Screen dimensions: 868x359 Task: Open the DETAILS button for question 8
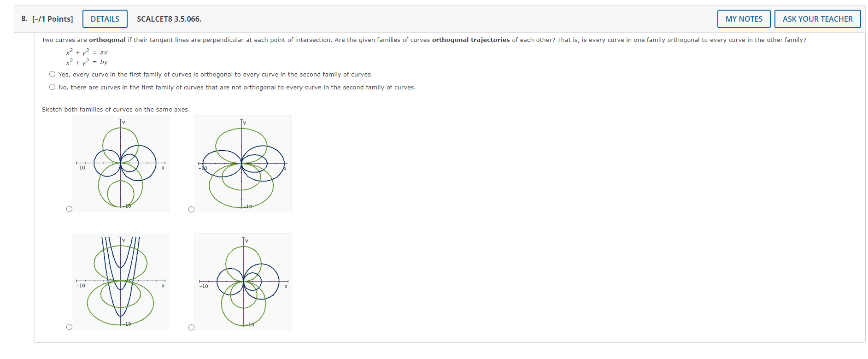click(x=105, y=19)
